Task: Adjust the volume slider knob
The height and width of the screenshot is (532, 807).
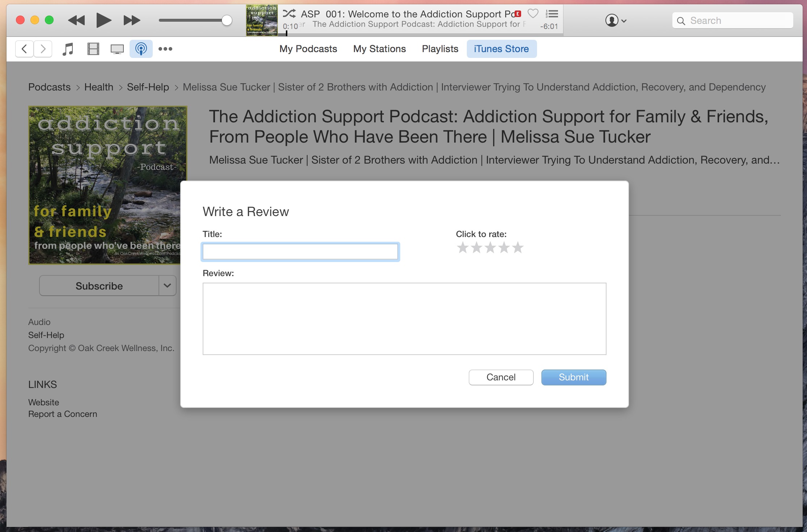Action: click(x=227, y=20)
